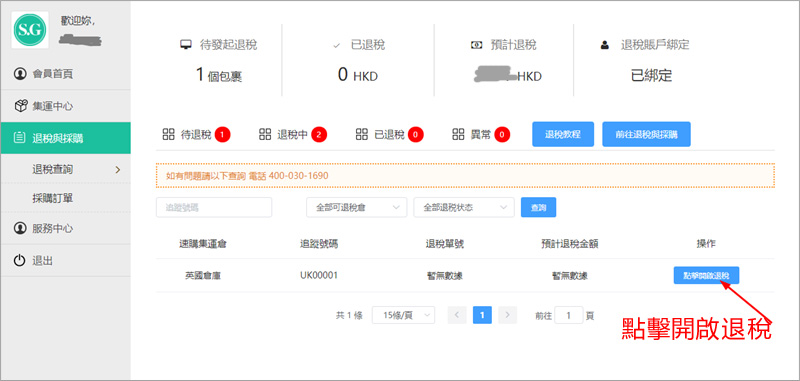800x381 pixels.
Task: Click the 退稅教程 button
Action: [x=563, y=134]
